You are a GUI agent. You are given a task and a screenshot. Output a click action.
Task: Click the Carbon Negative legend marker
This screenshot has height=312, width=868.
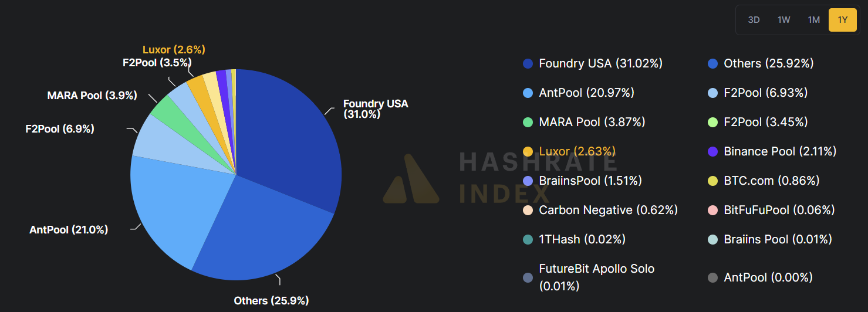coord(528,210)
